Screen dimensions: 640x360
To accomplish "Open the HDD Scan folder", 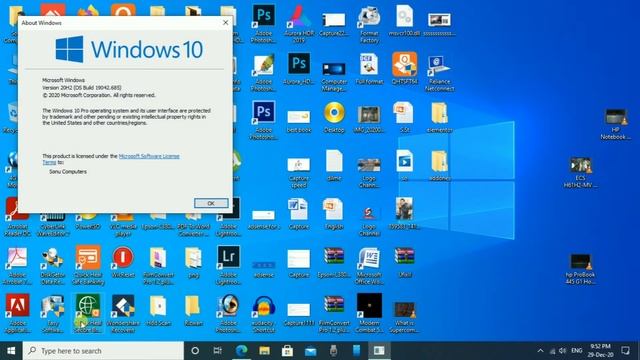I will [x=158, y=310].
